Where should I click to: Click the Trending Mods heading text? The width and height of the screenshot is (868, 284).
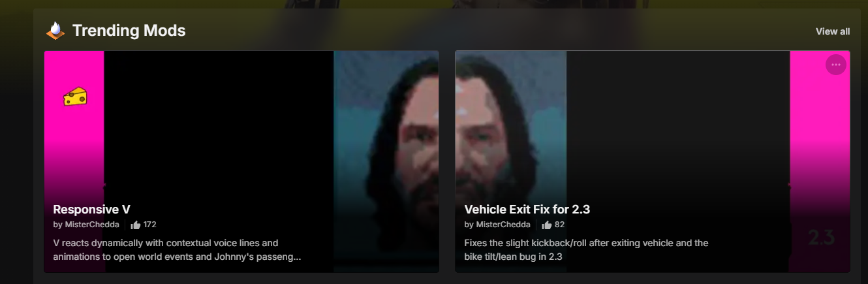(x=129, y=31)
